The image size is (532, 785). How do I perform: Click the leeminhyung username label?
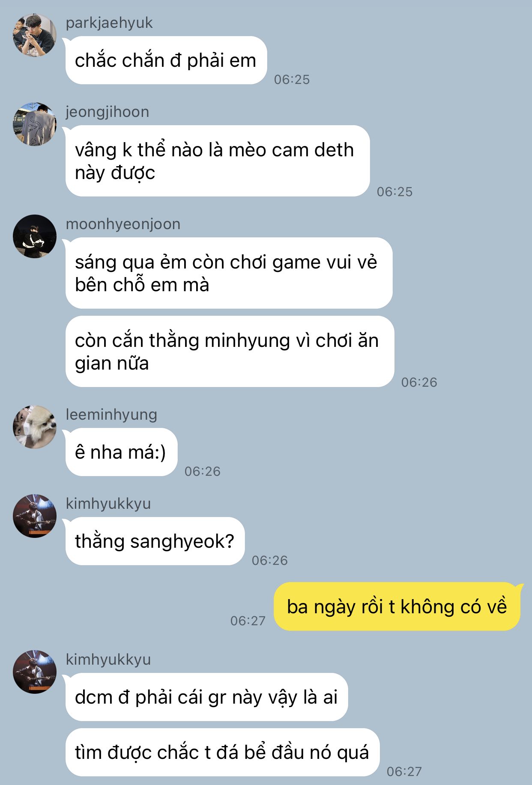[111, 415]
